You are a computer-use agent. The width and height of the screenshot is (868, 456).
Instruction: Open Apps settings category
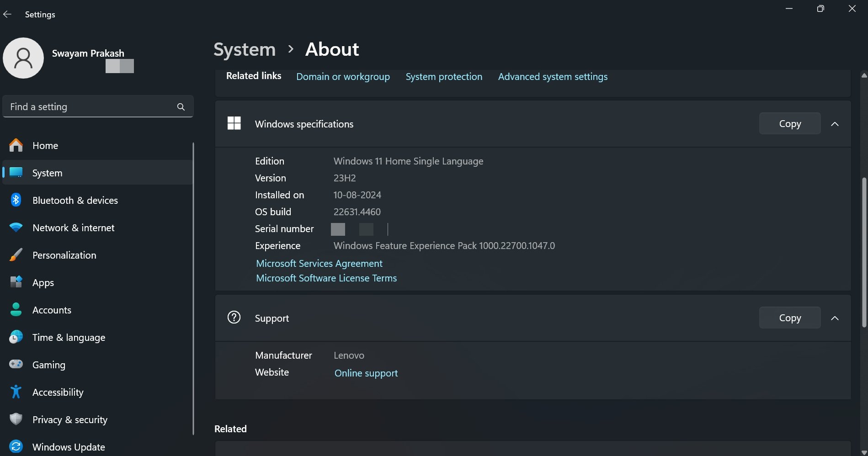click(x=97, y=282)
